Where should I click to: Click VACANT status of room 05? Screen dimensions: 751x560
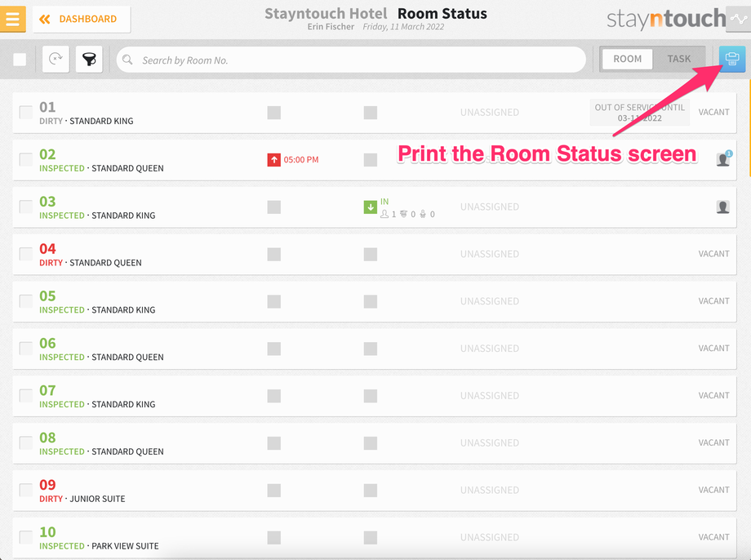[x=713, y=301]
